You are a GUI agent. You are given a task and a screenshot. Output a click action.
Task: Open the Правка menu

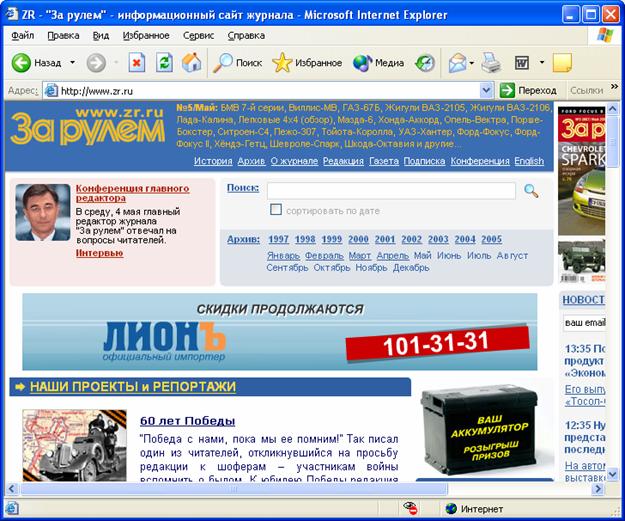[63, 35]
